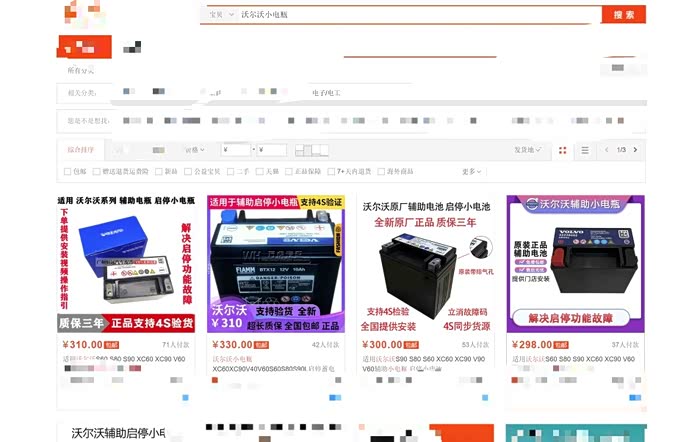Click the 包邮 badge beside ¥330.00
Screen dimensions: 700x442
pyautogui.click(x=262, y=345)
